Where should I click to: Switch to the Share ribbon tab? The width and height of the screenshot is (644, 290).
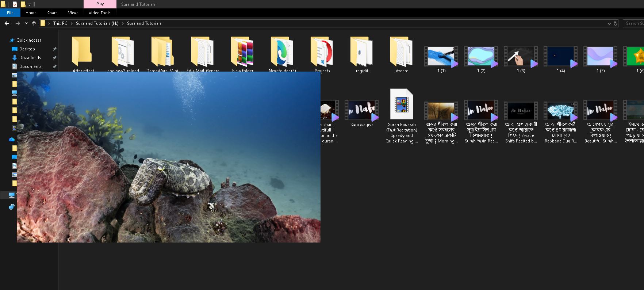[x=52, y=13]
